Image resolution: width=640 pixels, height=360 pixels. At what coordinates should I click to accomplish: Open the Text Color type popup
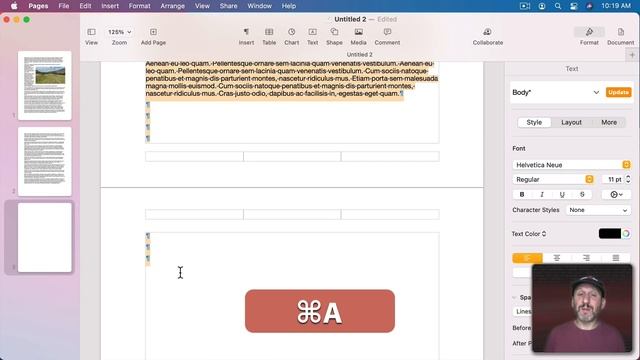click(x=529, y=234)
